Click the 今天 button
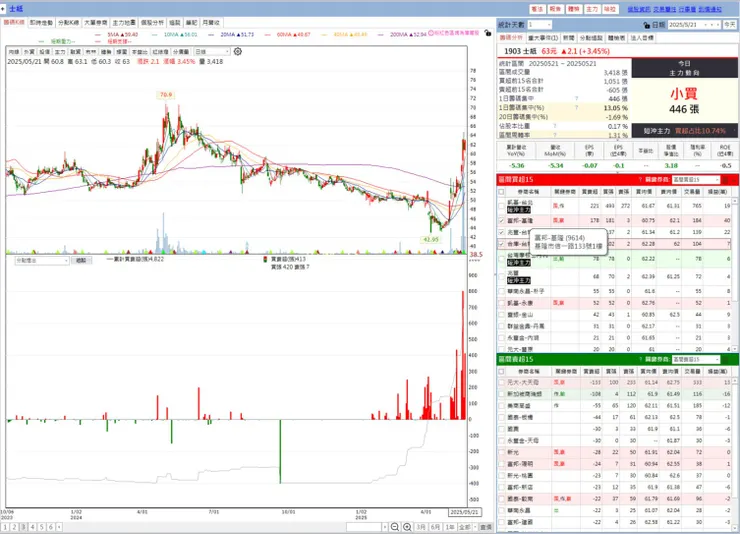The width and height of the screenshot is (740, 534). (x=730, y=25)
